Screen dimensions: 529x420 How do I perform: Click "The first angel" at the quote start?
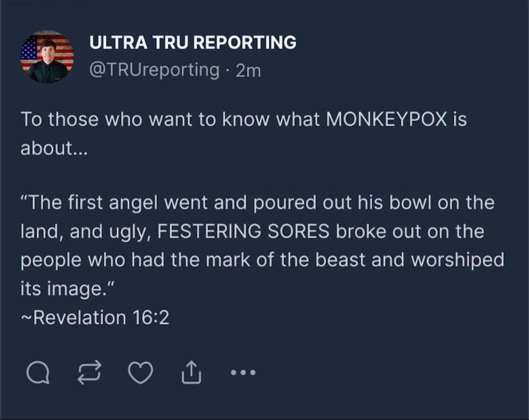89,203
